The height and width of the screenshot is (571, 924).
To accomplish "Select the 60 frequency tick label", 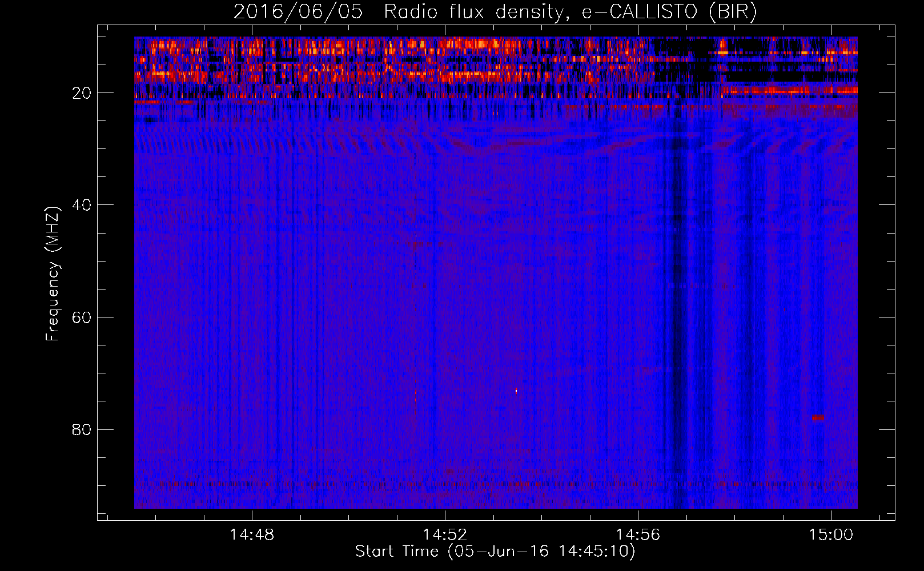I will [x=82, y=317].
